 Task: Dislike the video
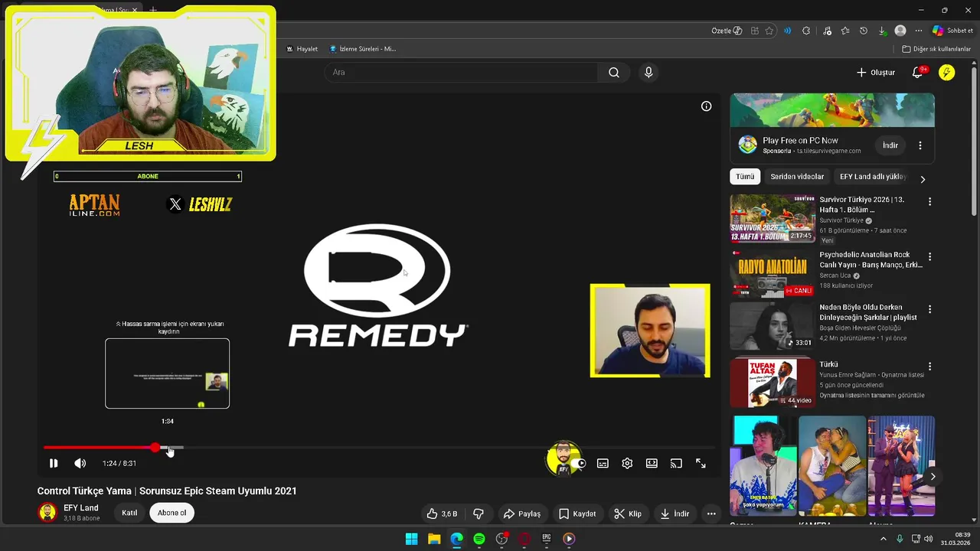tap(479, 514)
